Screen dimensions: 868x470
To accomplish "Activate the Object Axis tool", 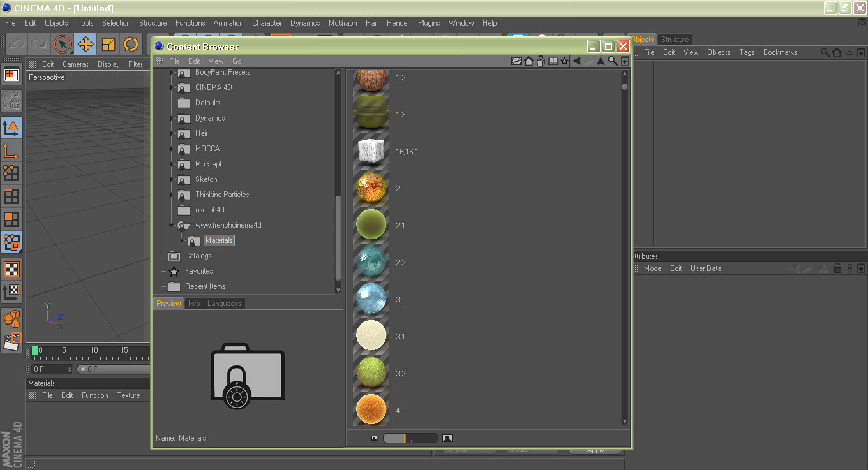I will 11,151.
